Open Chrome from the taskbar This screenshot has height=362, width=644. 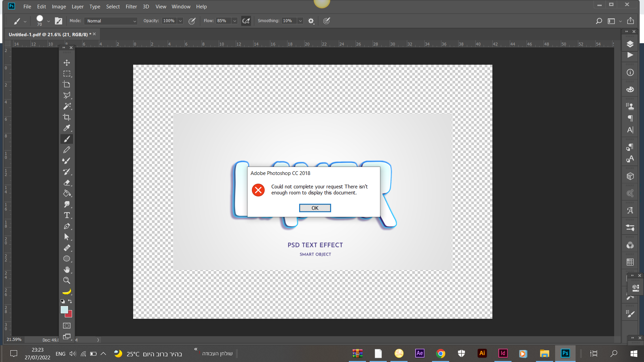coord(440,353)
